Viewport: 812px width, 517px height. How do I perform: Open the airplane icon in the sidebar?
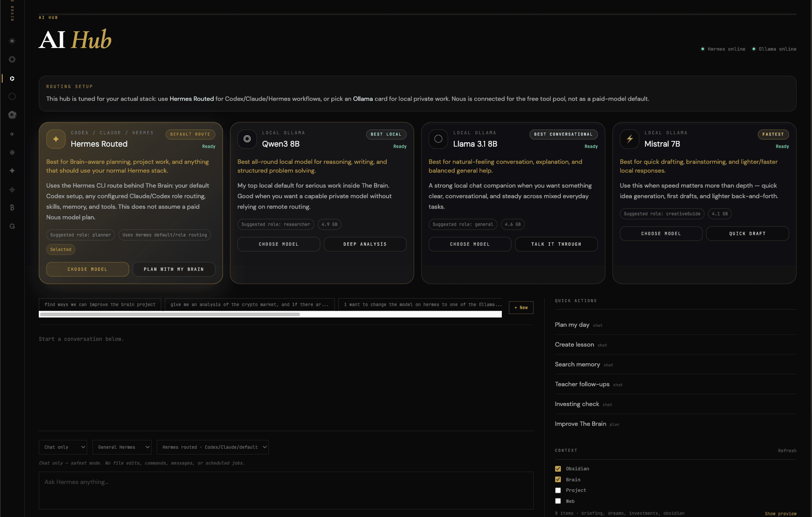click(12, 134)
